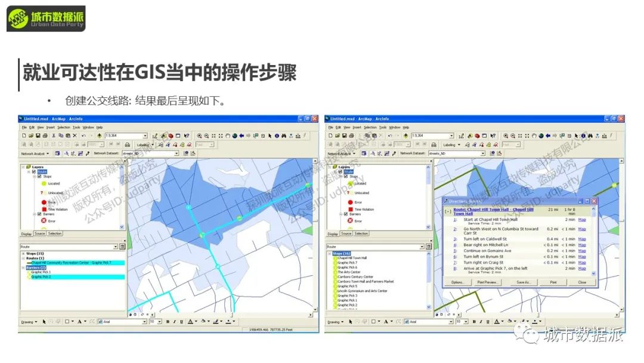The image size is (644, 363).
Task: Switch to Source tab in left window
Action: (40, 233)
